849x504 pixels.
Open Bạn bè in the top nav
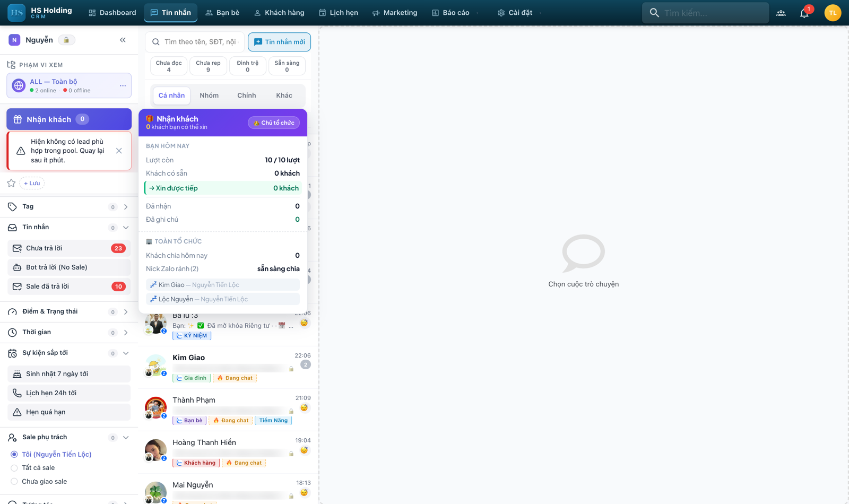(222, 13)
